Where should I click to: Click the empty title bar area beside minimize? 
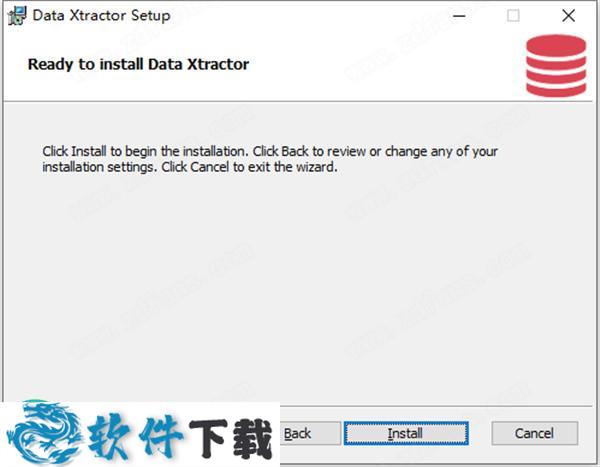[x=306, y=16]
